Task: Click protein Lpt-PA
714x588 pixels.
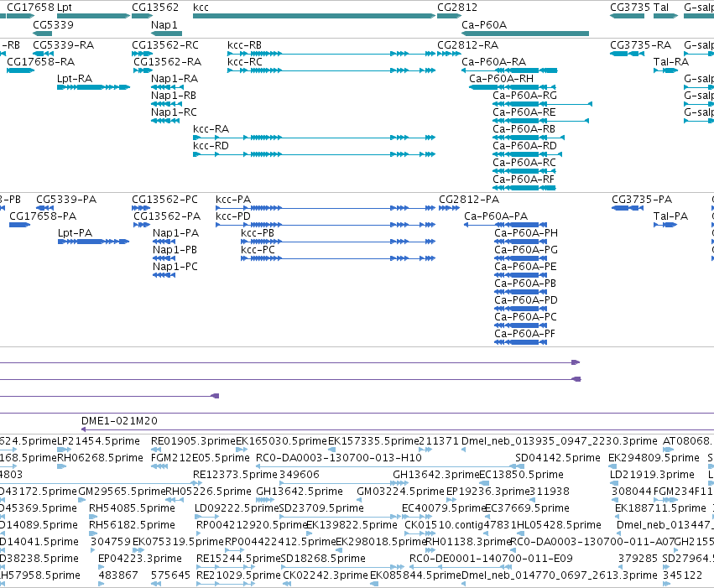Action: click(75, 233)
